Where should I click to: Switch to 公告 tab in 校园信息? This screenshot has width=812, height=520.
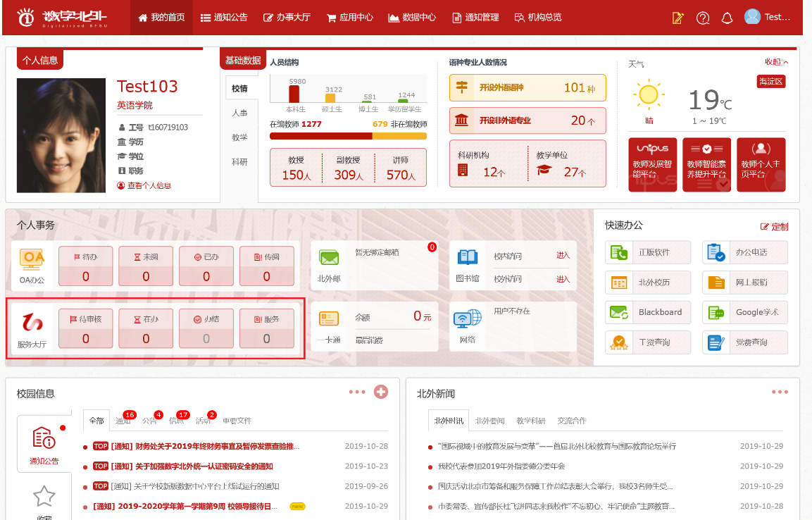tap(150, 421)
